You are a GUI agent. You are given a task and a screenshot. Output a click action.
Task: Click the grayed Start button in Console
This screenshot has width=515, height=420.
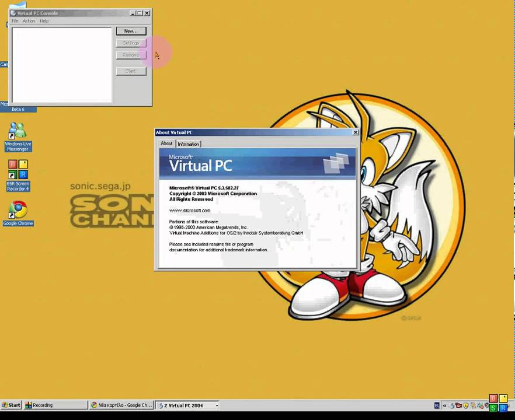[131, 71]
